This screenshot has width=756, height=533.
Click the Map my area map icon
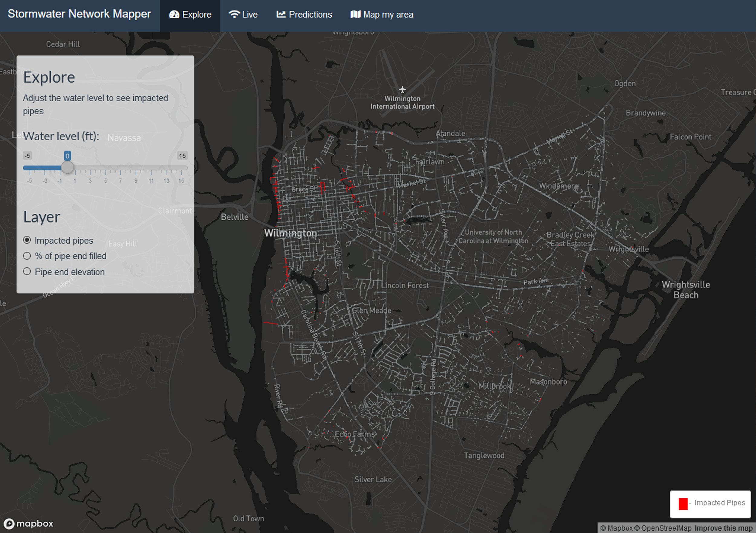coord(355,15)
